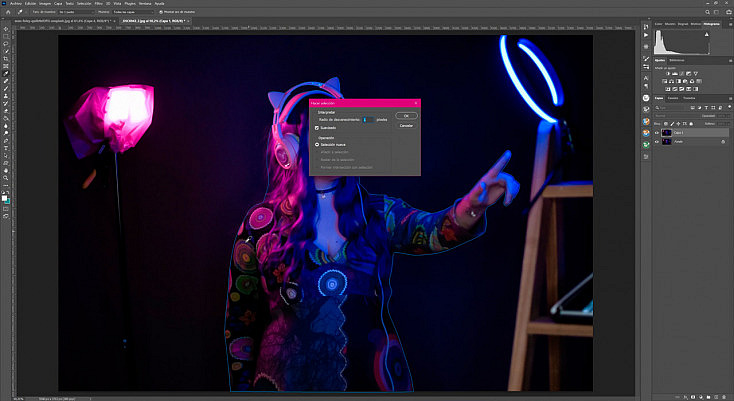The height and width of the screenshot is (401, 734).
Task: Open the Ayuda menu
Action: click(159, 4)
